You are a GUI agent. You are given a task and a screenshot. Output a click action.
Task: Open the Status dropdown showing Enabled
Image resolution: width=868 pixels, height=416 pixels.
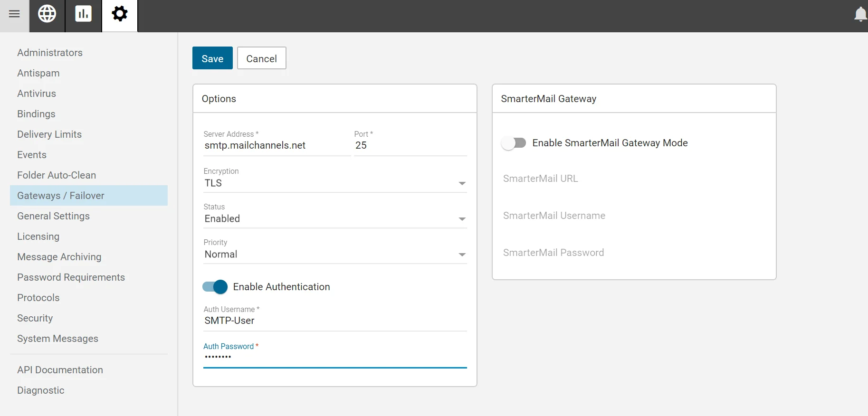(x=335, y=218)
